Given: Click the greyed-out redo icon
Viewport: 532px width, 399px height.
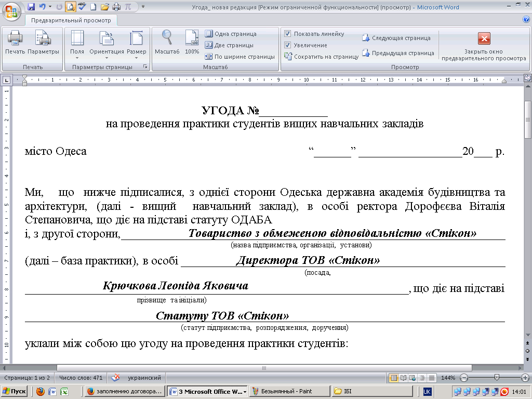Looking at the screenshot, I should pyautogui.click(x=59, y=7).
